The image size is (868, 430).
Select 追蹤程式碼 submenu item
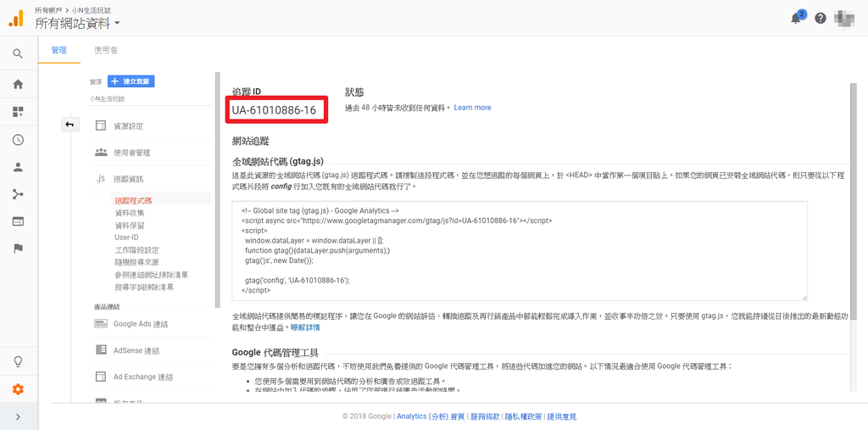click(x=133, y=201)
